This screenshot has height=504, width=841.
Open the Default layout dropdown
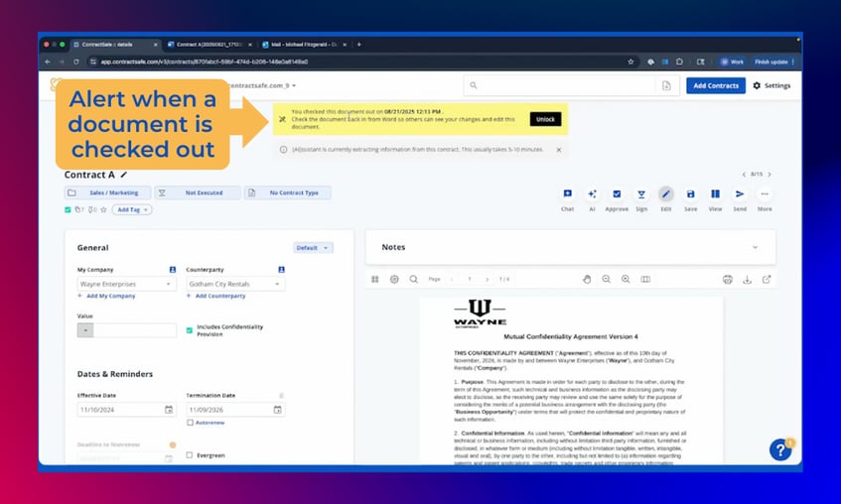[313, 248]
